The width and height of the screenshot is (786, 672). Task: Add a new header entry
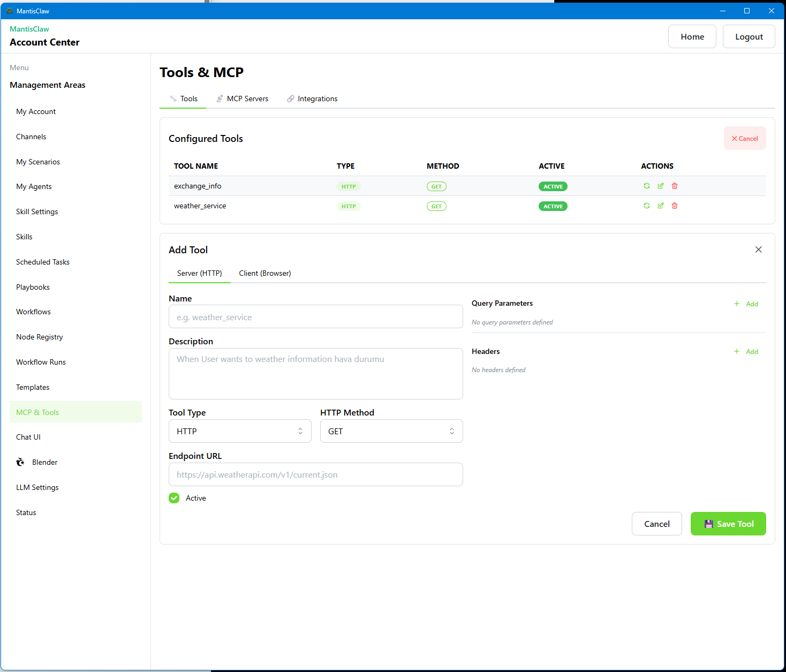(746, 352)
